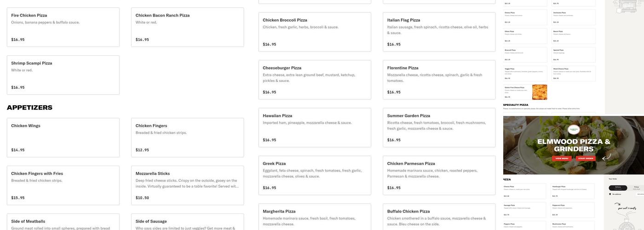The width and height of the screenshot is (644, 230).
Task: Choose the Italian Flag Pizza card
Action: tap(439, 32)
